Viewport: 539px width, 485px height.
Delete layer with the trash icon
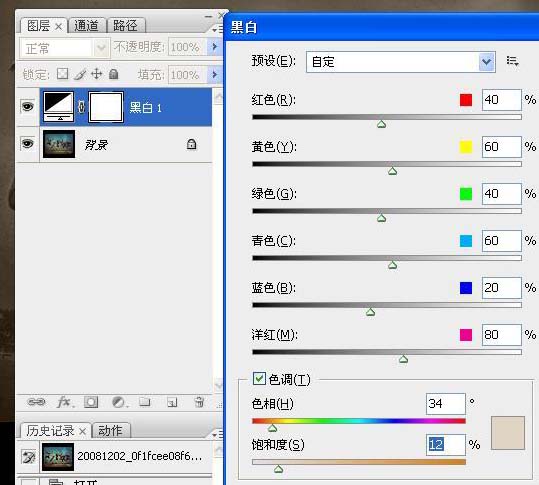click(x=199, y=402)
